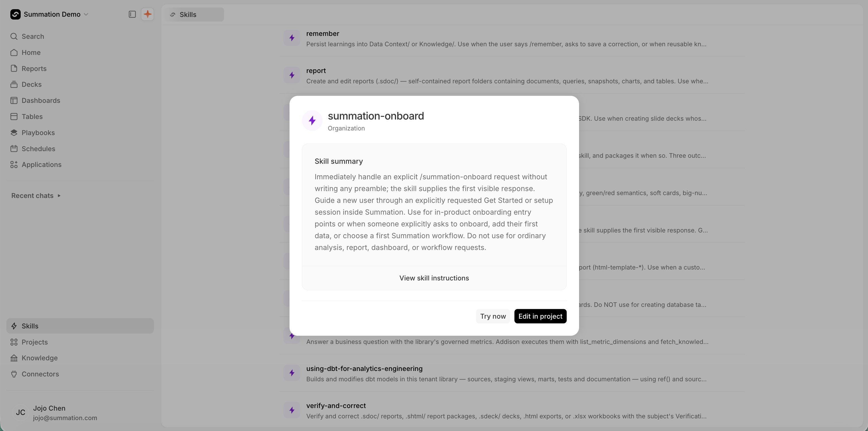Click email jojo@summation.com

(65, 418)
